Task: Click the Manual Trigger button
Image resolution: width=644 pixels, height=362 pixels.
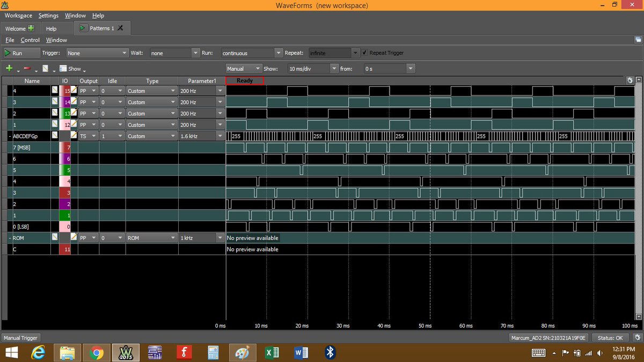Action: [20, 338]
